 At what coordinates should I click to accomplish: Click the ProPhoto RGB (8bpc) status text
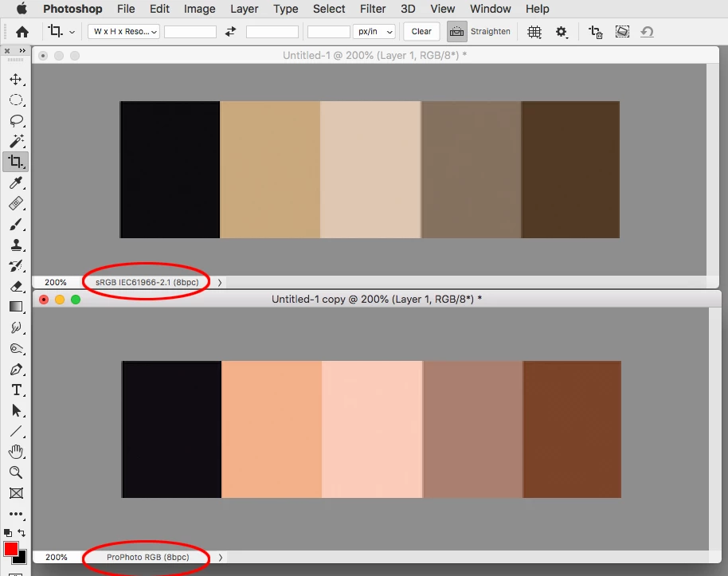(148, 557)
